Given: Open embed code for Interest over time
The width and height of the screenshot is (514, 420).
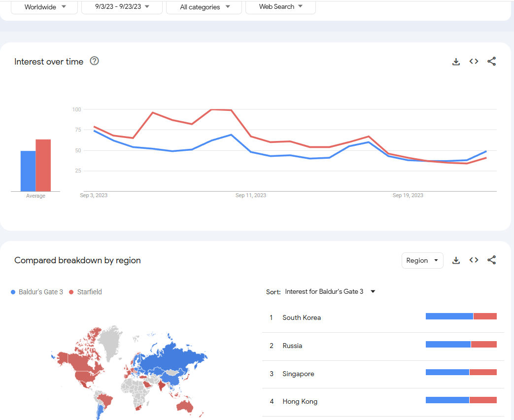Looking at the screenshot, I should pos(474,62).
